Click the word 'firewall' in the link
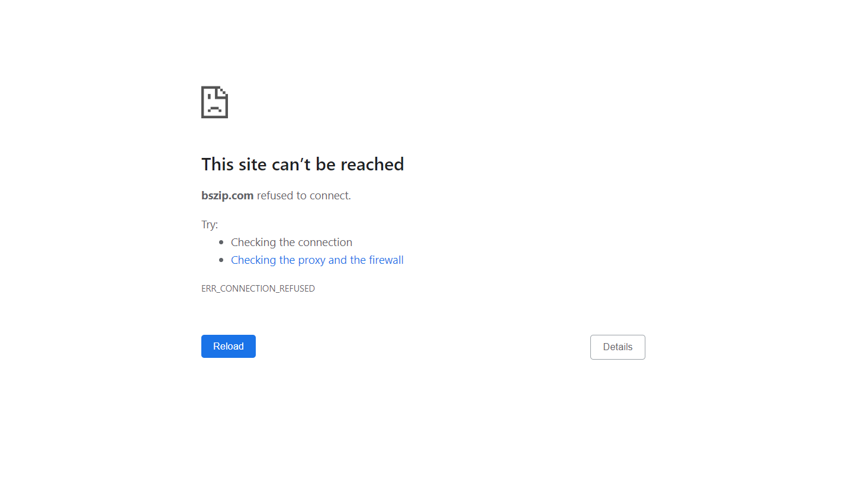 tap(386, 260)
